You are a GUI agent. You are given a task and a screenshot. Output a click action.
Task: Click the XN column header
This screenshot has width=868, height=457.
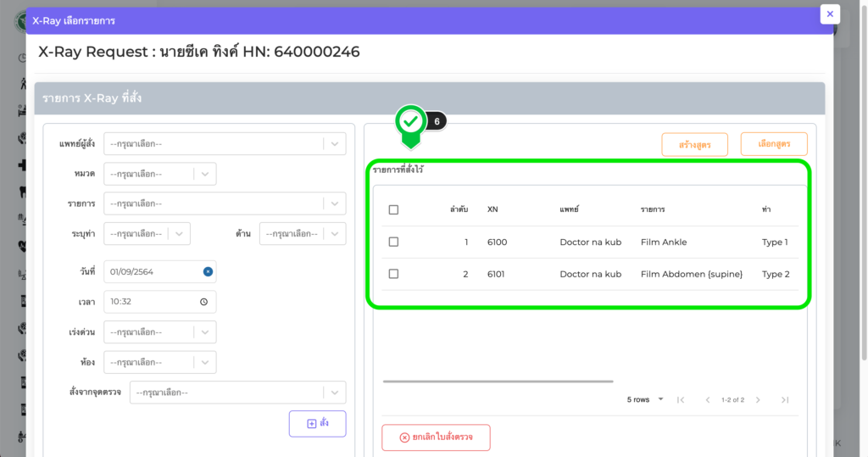[492, 209]
